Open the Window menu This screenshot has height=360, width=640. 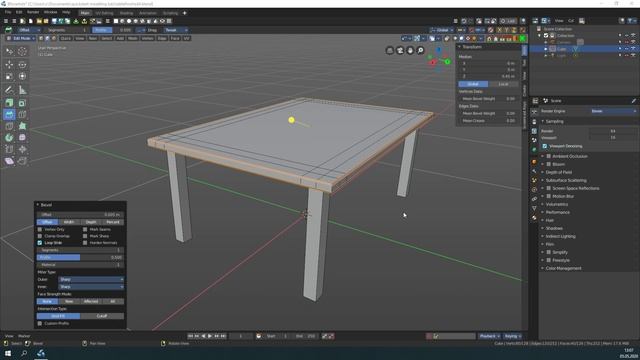tap(50, 12)
